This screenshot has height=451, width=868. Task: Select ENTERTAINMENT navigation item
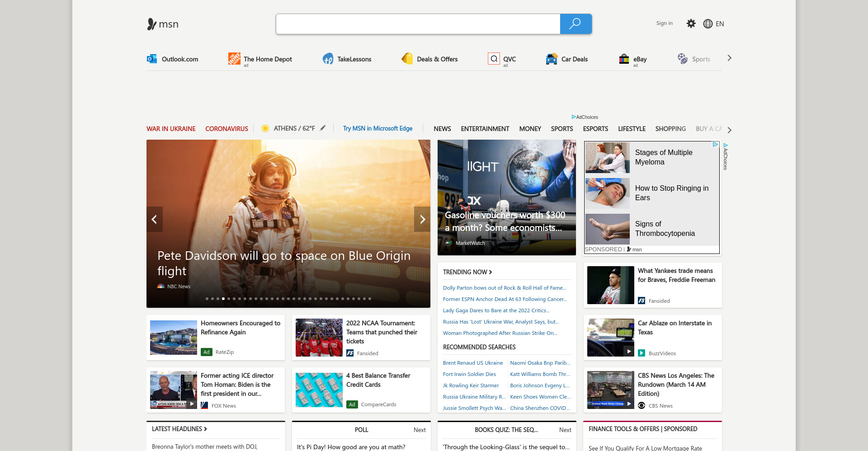(x=485, y=129)
